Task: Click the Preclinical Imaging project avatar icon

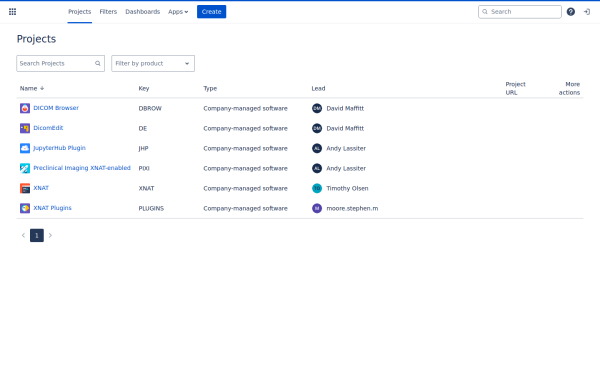Action: click(25, 168)
